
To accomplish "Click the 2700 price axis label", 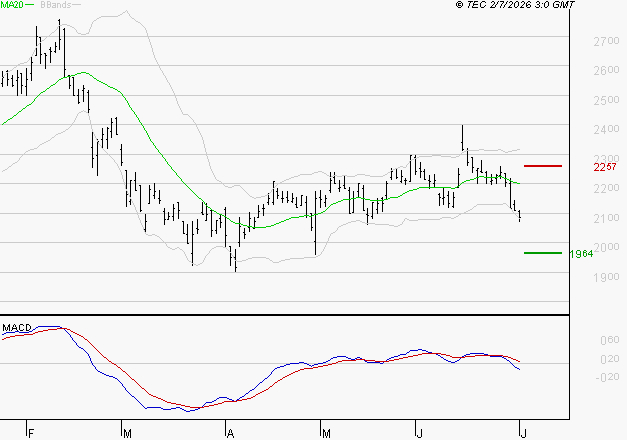I will (606, 41).
